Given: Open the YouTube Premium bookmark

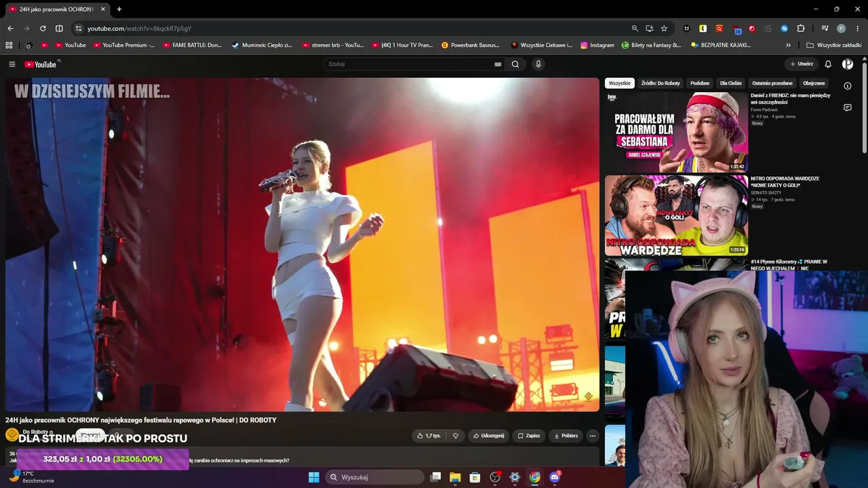Looking at the screenshot, I should pos(124,45).
